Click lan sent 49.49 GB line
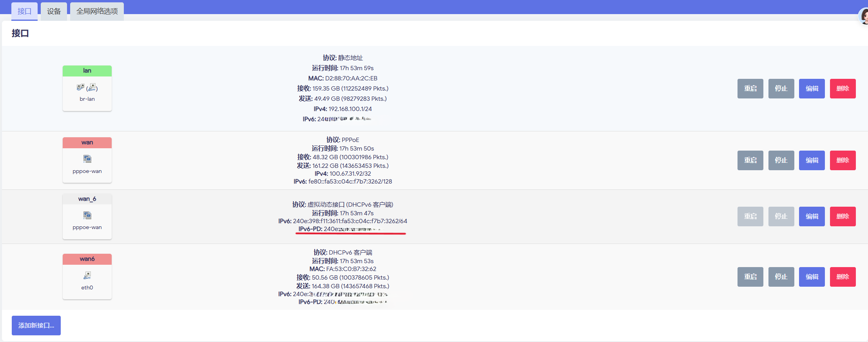The width and height of the screenshot is (868, 342). click(x=342, y=99)
